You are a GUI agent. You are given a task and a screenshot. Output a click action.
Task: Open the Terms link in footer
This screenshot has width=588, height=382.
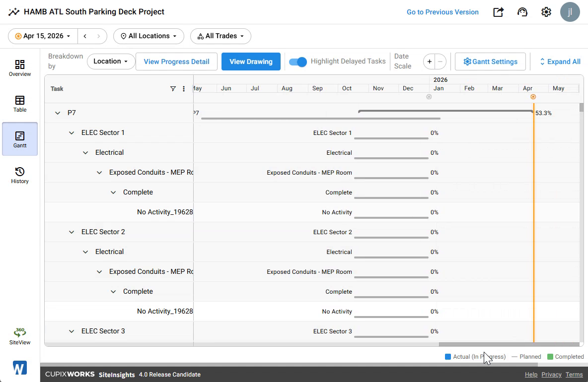click(574, 375)
